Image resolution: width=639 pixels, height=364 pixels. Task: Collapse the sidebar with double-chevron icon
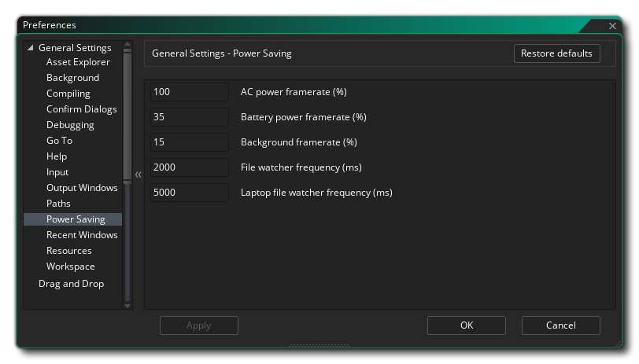[x=139, y=175]
